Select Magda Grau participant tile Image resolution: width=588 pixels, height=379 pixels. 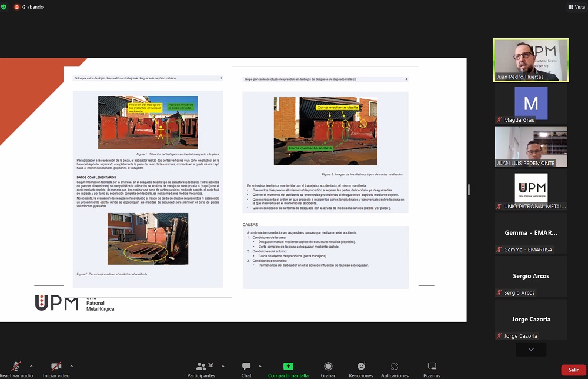531,104
